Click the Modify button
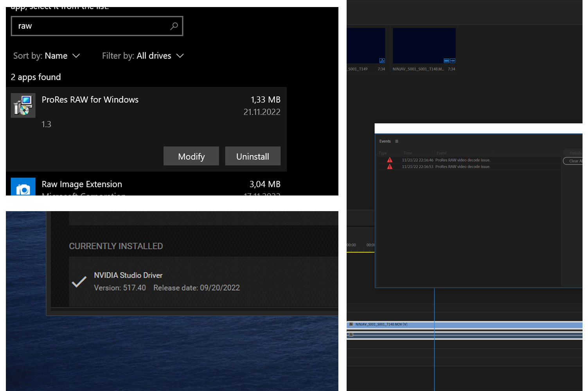 (x=191, y=156)
